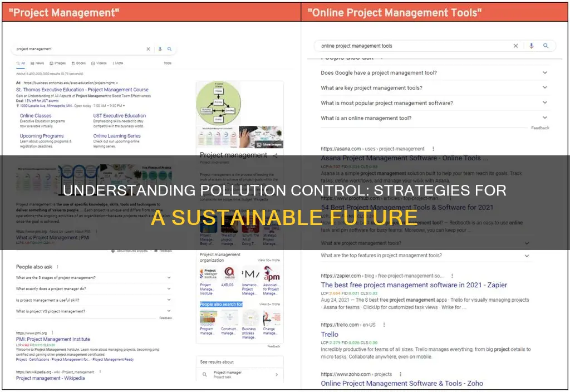Click the IPMA organization logo

click(250, 273)
